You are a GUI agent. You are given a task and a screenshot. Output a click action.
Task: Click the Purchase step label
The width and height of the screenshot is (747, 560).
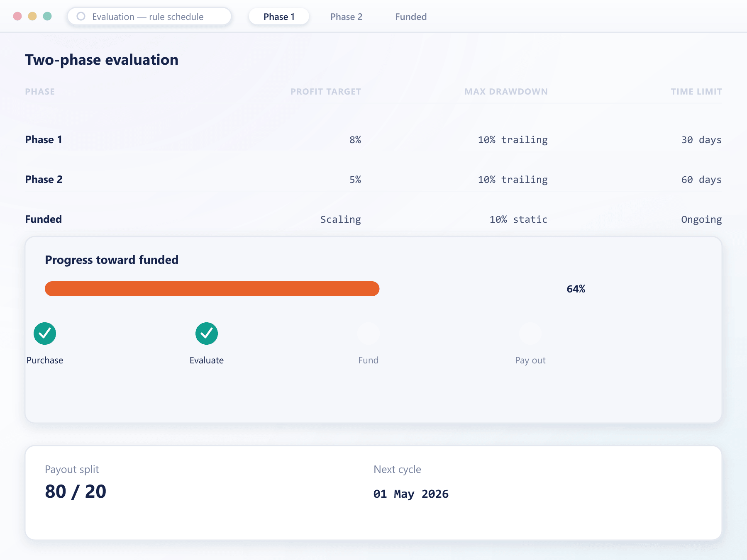tap(45, 360)
